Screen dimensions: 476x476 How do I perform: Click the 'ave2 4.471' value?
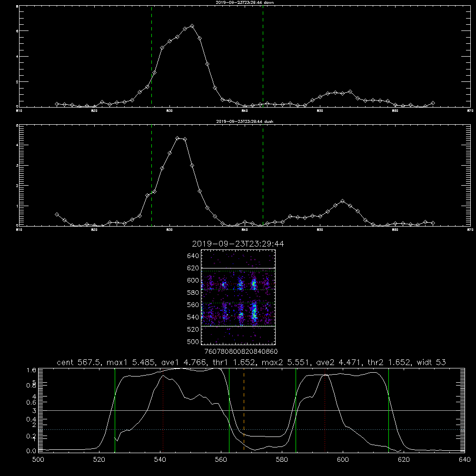click(339, 362)
